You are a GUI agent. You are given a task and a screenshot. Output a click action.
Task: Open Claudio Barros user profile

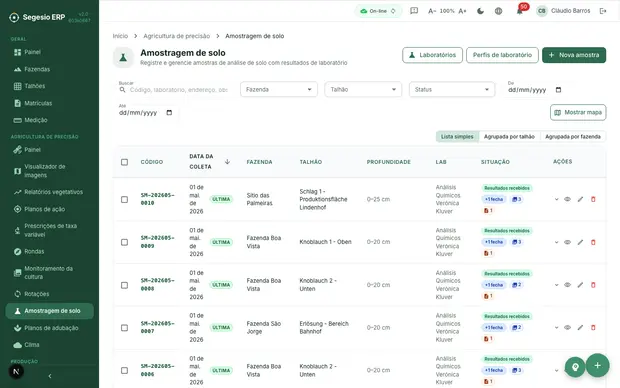563,11
